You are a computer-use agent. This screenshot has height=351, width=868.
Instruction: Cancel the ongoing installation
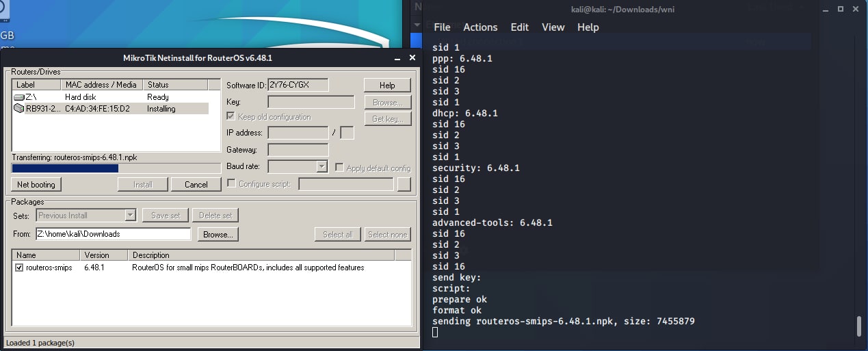point(196,185)
